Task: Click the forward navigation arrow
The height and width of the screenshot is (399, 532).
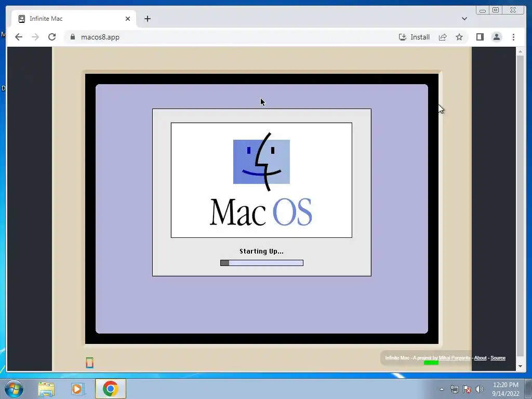Action: [x=35, y=37]
